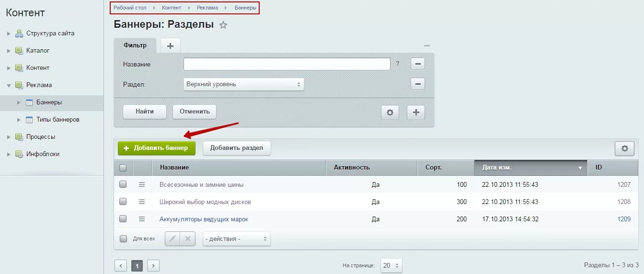Expand Структура сайта tree node
This screenshot has height=274, width=644.
coord(9,34)
